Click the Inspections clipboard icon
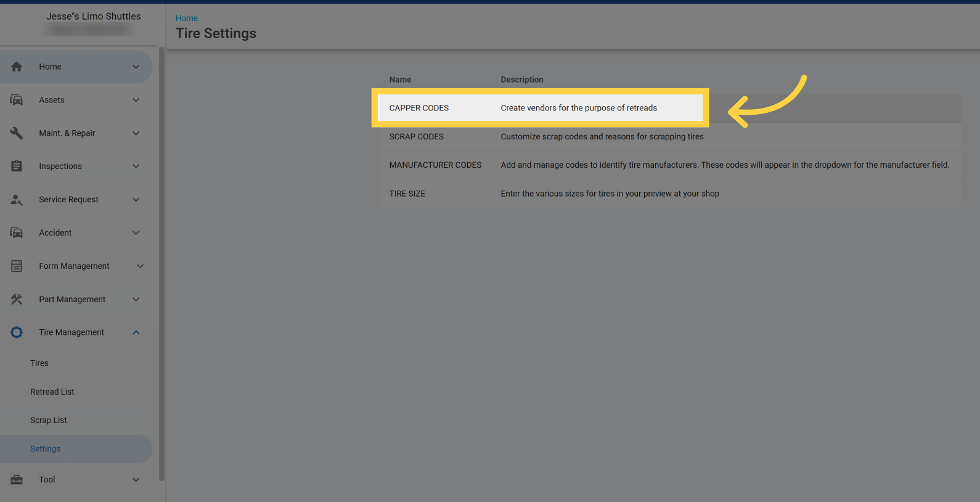Viewport: 980px width, 502px height. (17, 166)
